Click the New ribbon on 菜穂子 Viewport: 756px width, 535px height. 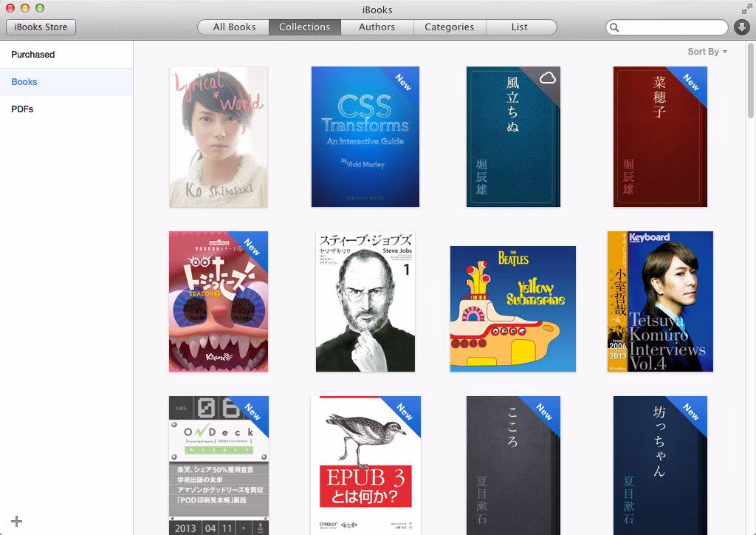pos(691,82)
